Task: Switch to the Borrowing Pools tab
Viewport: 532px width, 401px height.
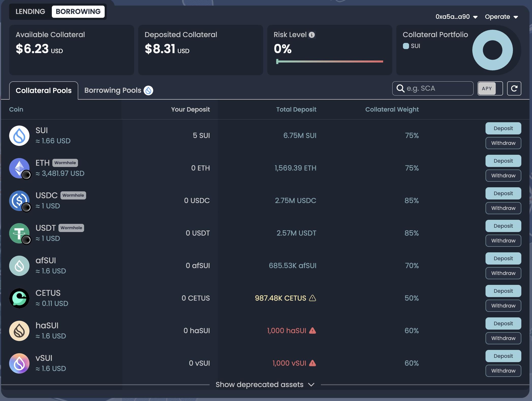Action: (118, 90)
